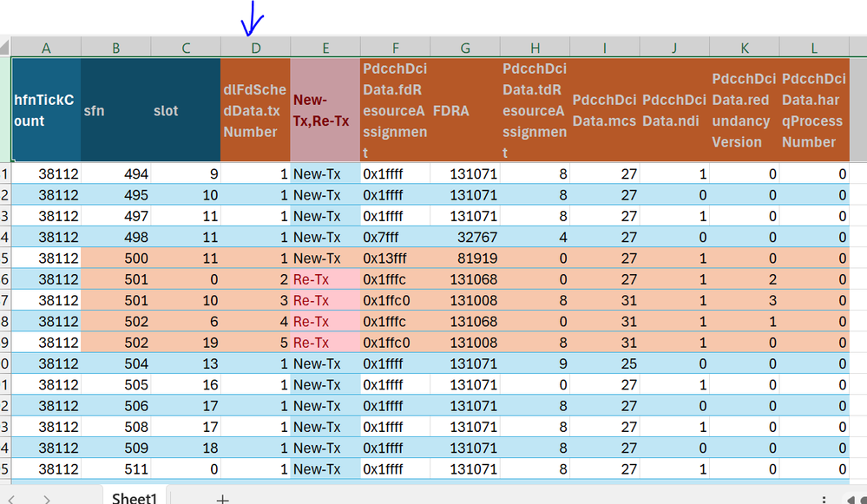The width and height of the screenshot is (867, 504).
Task: Select column A header
Action: [x=46, y=48]
